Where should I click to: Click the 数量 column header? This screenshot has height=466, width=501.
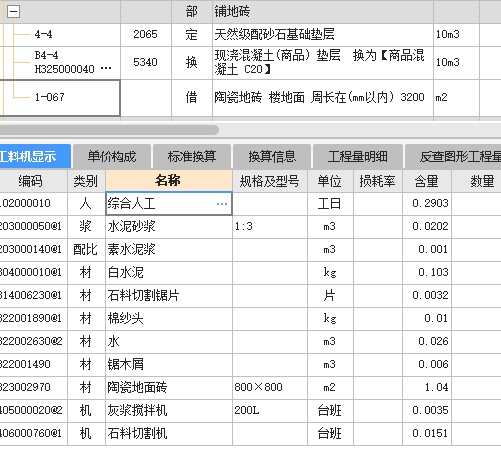tap(476, 181)
